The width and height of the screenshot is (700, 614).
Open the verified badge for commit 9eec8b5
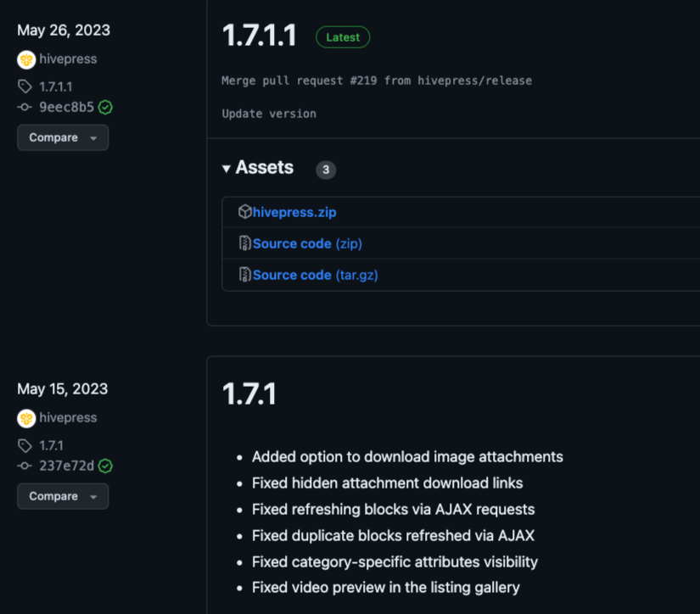(104, 107)
